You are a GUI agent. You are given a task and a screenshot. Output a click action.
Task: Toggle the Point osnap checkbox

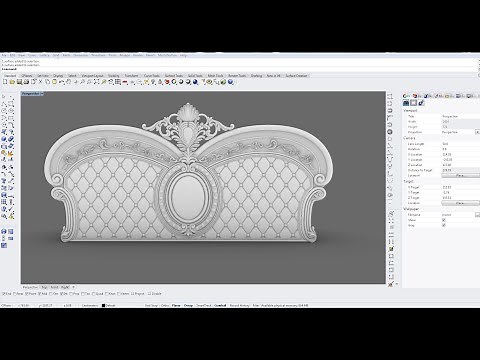click(27, 294)
